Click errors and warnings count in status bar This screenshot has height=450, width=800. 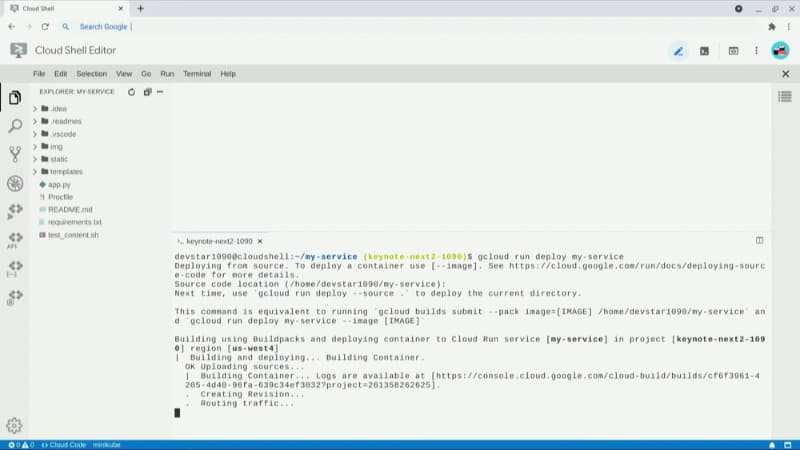click(21, 445)
